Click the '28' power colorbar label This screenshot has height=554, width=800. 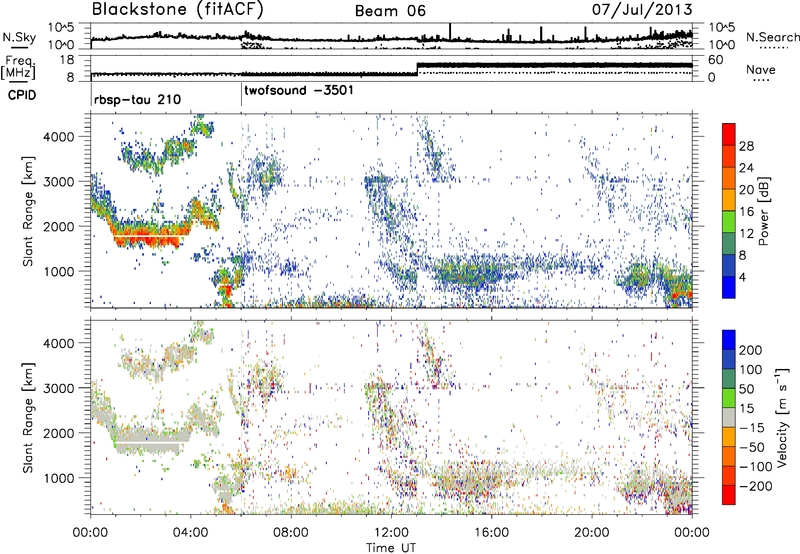coord(746,146)
